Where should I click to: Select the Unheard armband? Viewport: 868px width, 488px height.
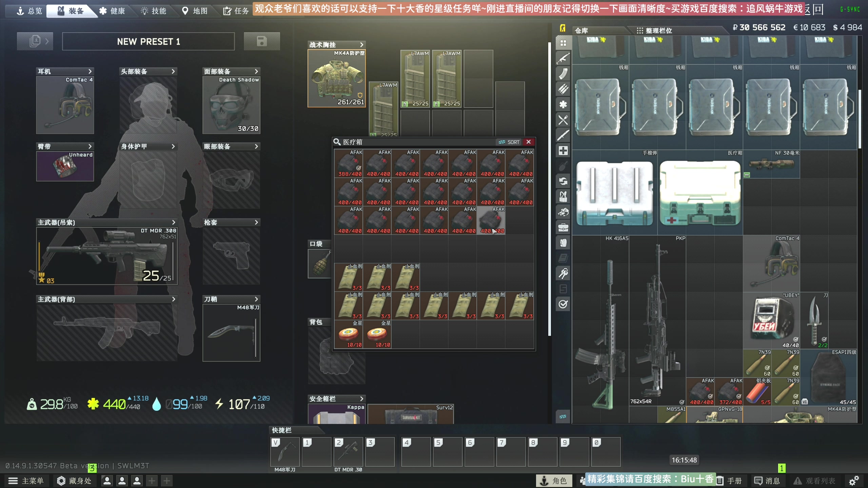[65, 166]
